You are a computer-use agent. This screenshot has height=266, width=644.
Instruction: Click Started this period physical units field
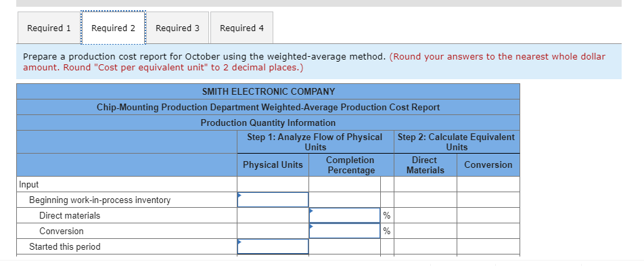tap(273, 246)
